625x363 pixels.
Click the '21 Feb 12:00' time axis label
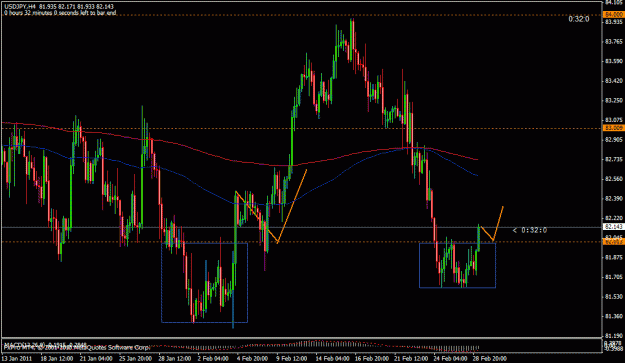[x=411, y=358]
